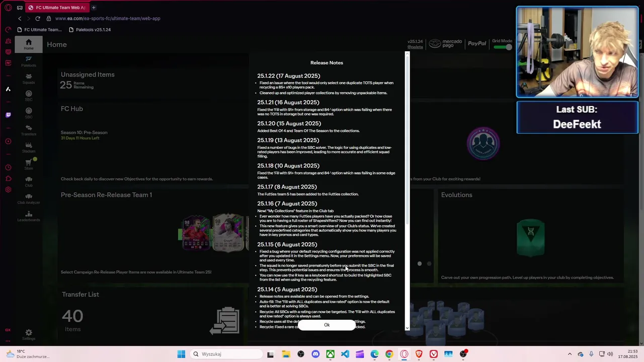Open the Store sidebar item
644x362 pixels.
[x=29, y=164]
